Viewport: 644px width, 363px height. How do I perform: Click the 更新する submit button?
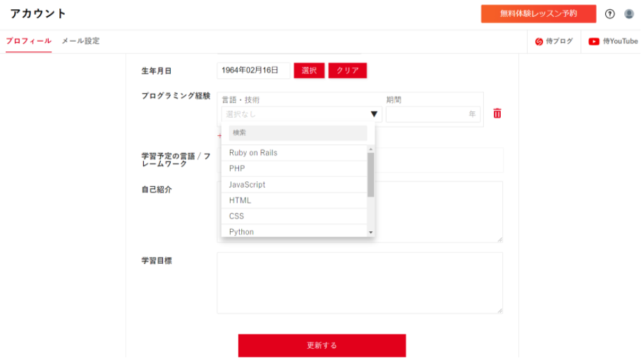322,345
